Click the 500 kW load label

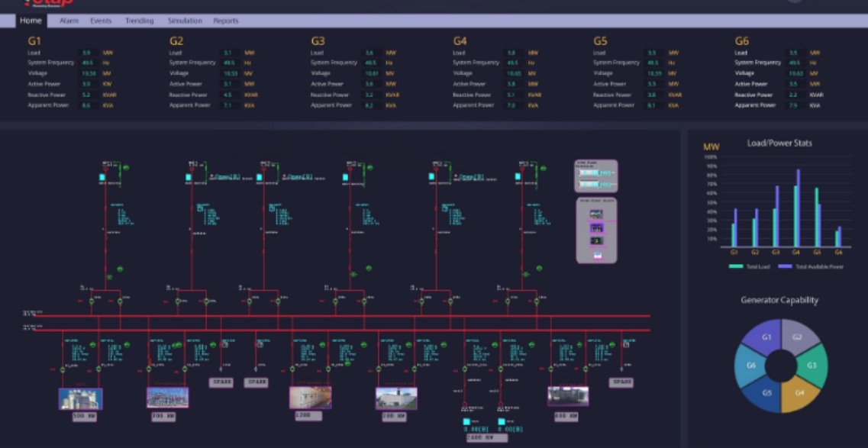[85, 417]
